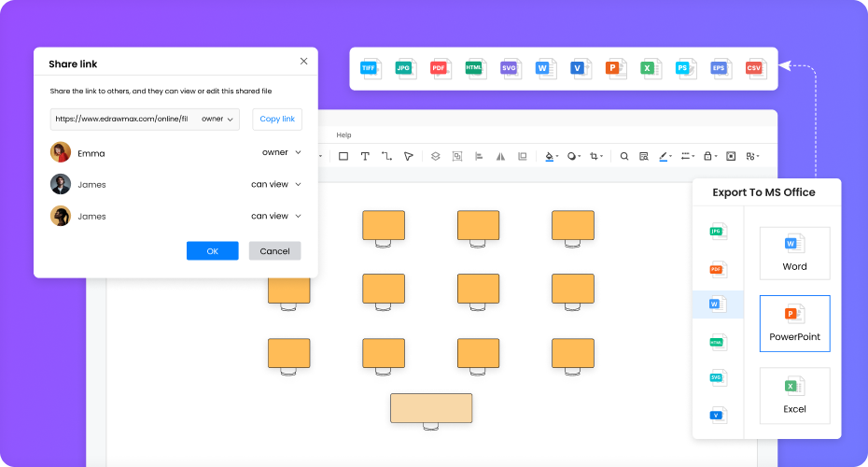Pick the EPS export format icon
The width and height of the screenshot is (868, 467).
pos(720,68)
